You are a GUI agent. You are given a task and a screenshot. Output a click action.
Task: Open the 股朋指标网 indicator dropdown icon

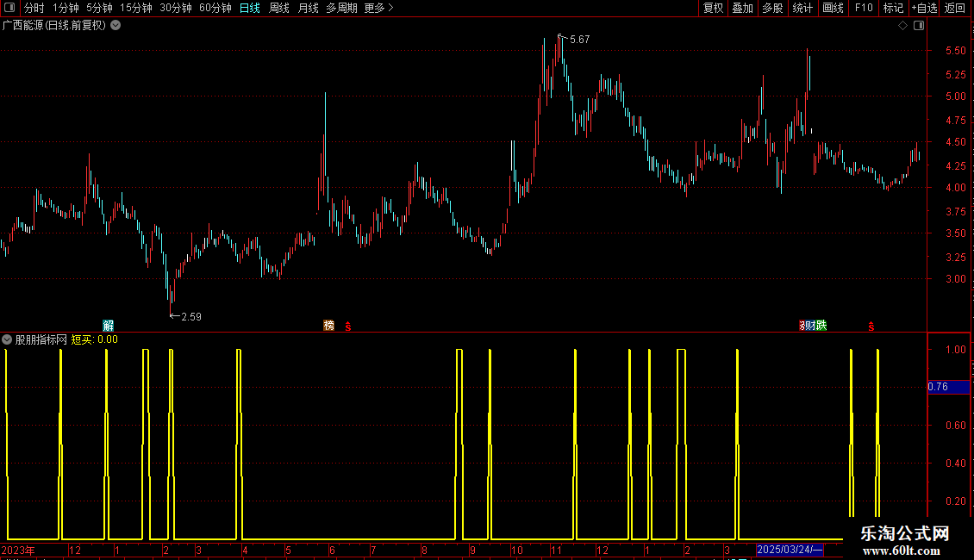pyautogui.click(x=7, y=339)
